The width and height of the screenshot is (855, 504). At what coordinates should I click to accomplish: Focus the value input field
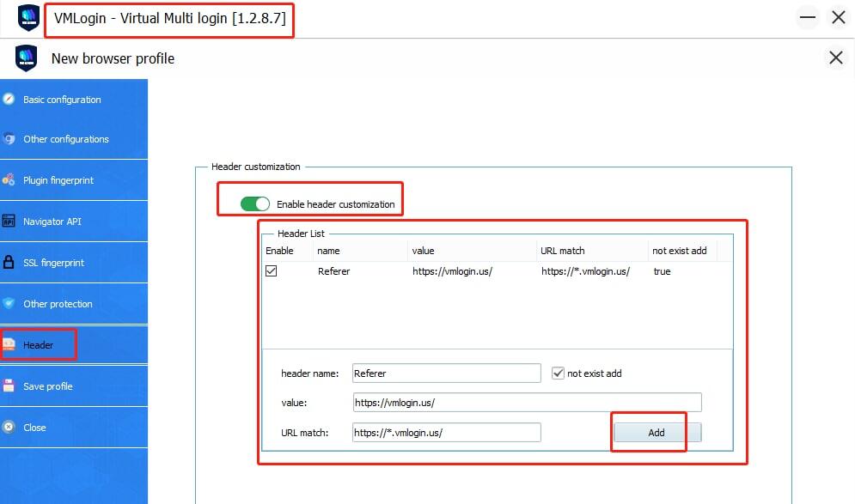pos(527,403)
